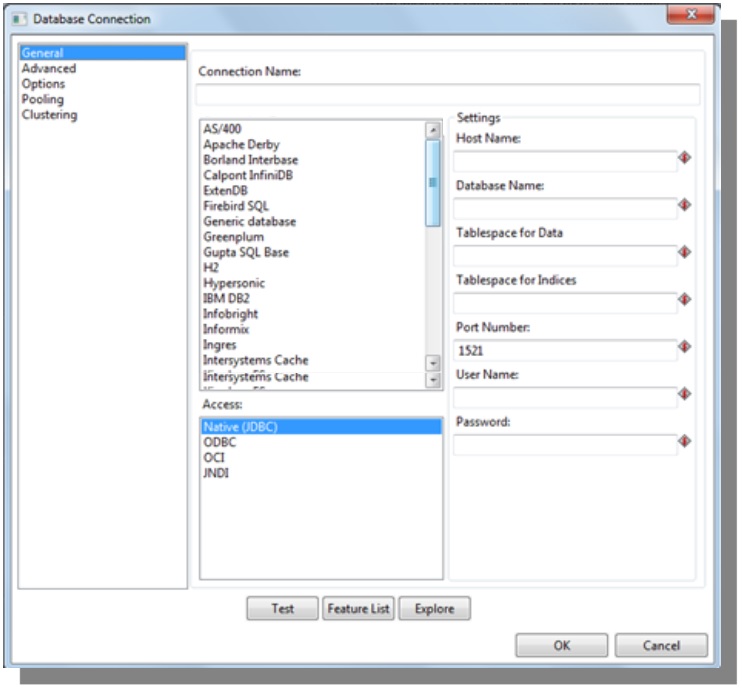The image size is (742, 688).
Task: Switch to the Pooling section
Action: pyautogui.click(x=43, y=99)
